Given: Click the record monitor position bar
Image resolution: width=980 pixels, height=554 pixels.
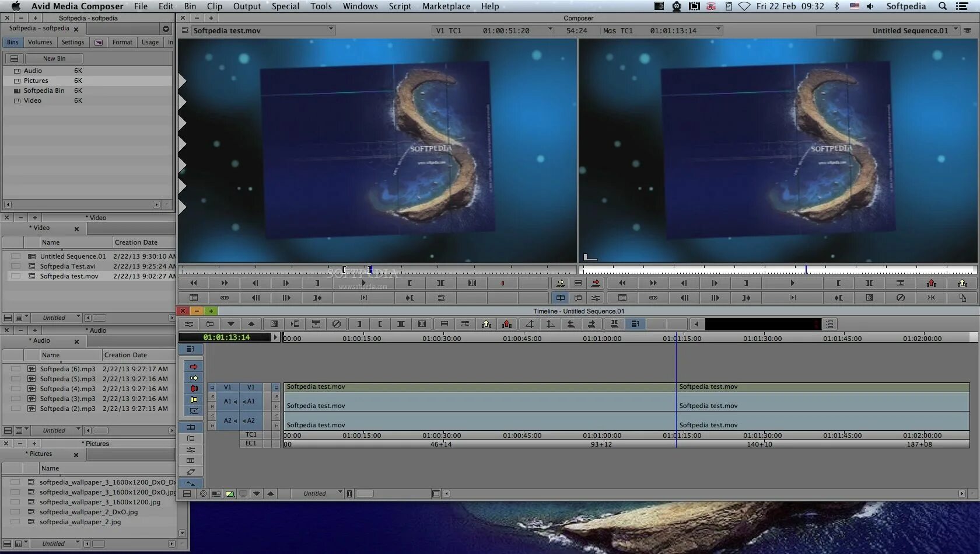Looking at the screenshot, I should tap(778, 270).
